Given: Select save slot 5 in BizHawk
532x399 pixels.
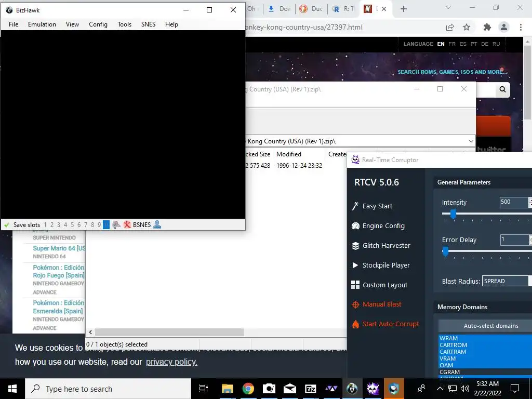Looking at the screenshot, I should point(72,225).
